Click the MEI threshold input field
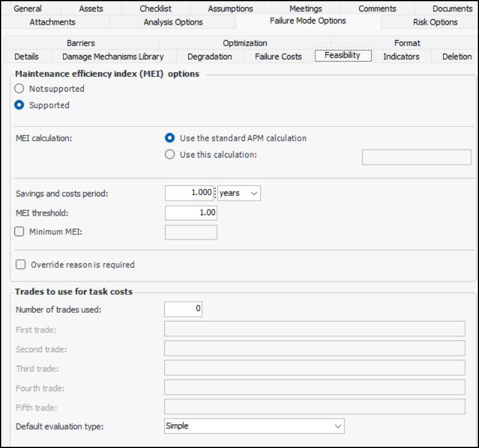 (191, 213)
